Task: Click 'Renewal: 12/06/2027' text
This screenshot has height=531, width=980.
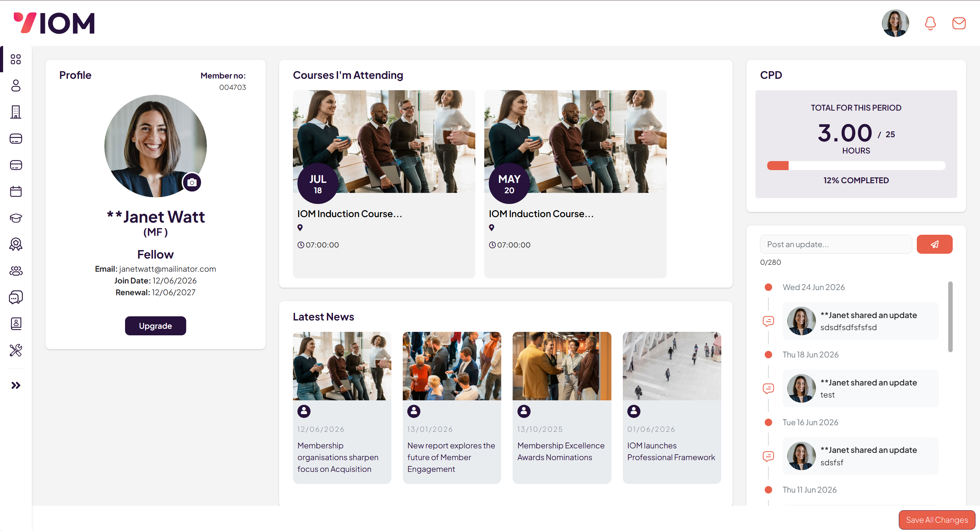Action: coord(155,292)
